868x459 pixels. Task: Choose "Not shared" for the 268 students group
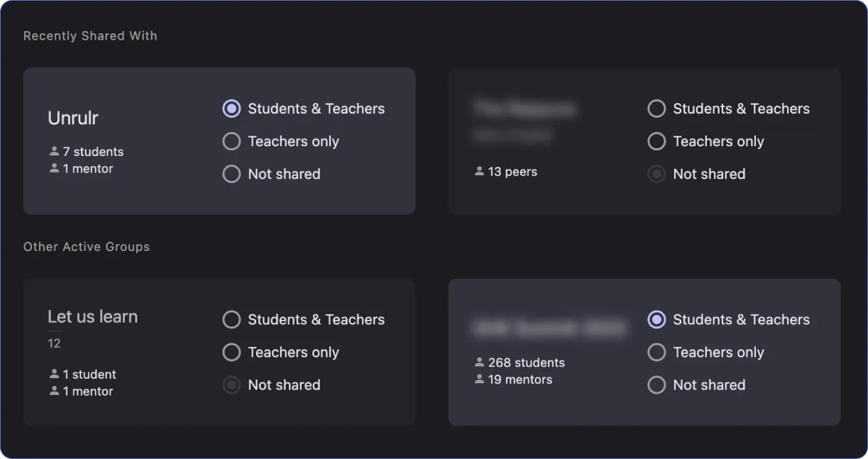[x=657, y=385]
